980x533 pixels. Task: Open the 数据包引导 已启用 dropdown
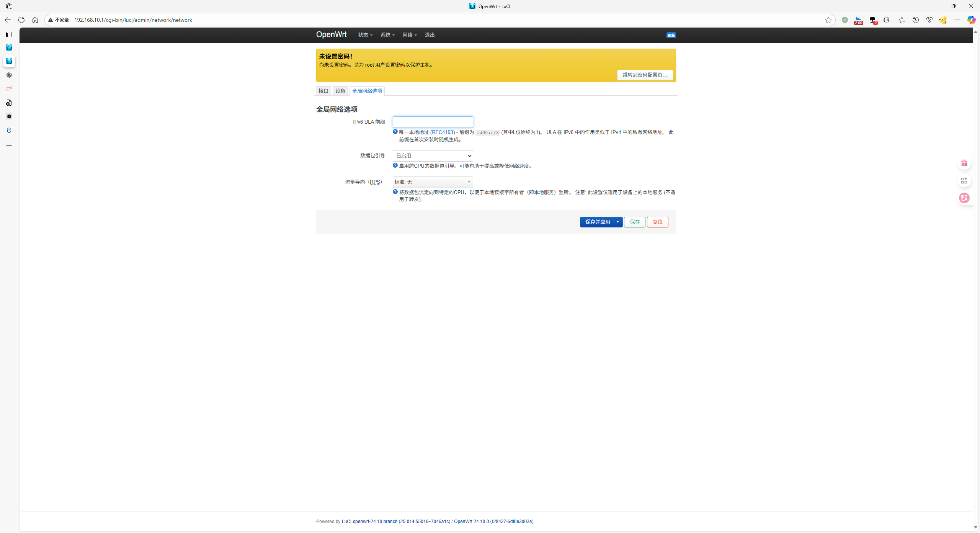pyautogui.click(x=433, y=155)
